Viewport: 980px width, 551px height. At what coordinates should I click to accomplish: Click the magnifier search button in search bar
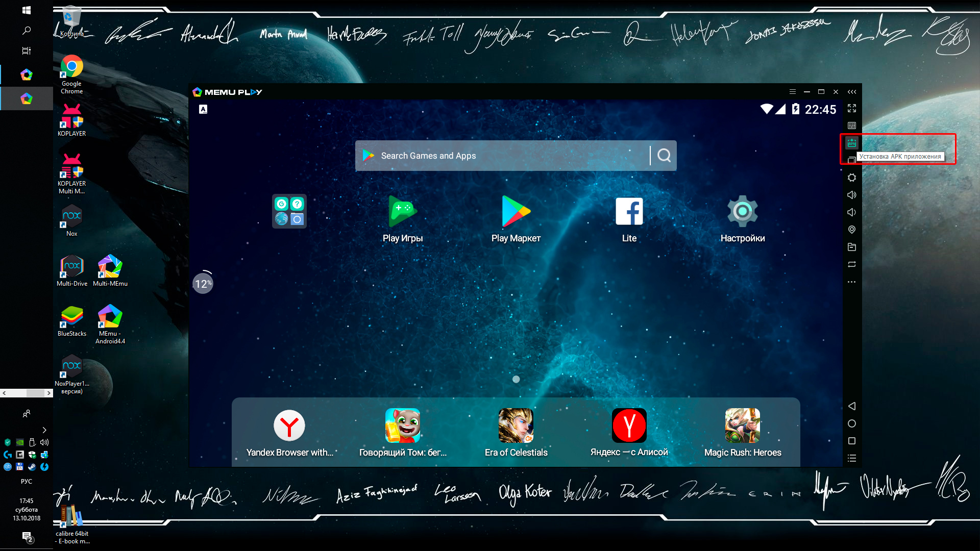pos(664,156)
